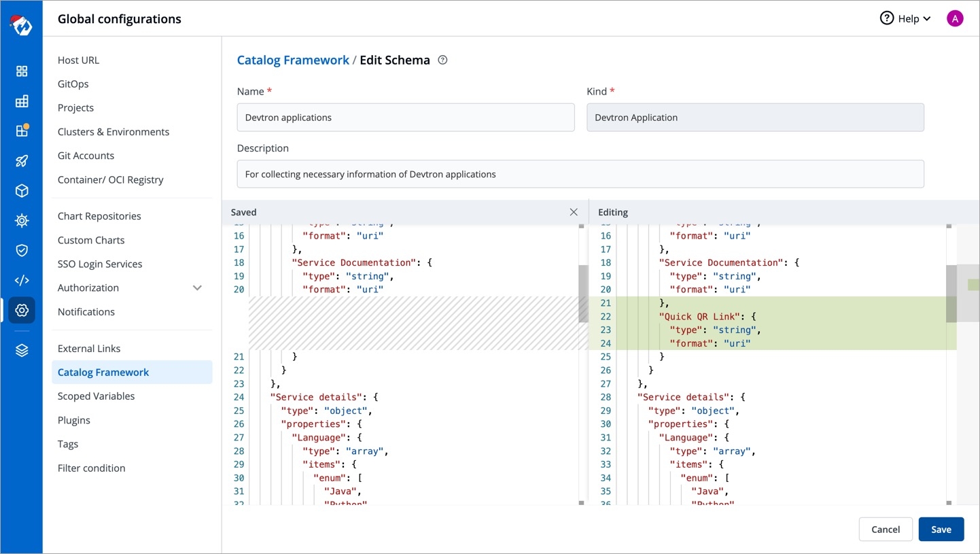
Task: Open the External Links configuration
Action: [x=89, y=349]
